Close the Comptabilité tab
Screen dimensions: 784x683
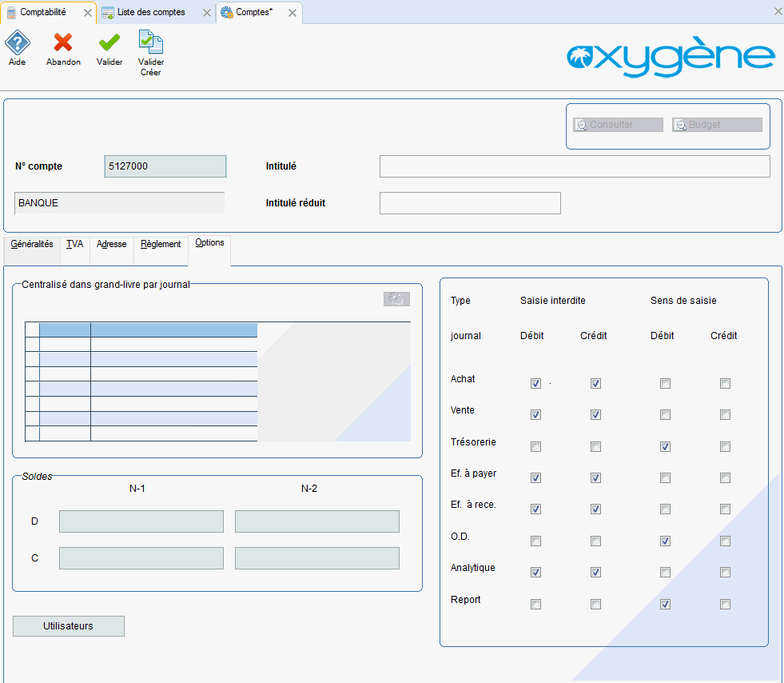pos(87,13)
